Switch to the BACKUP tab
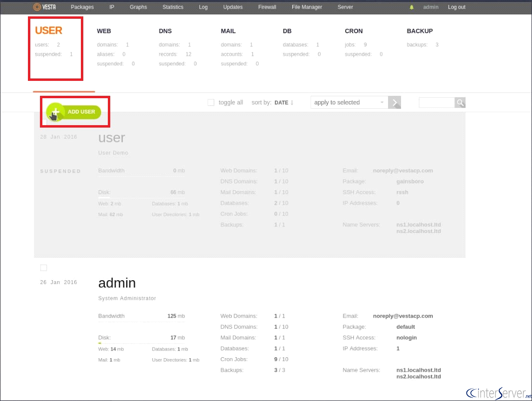Viewport: 532px width, 401px height. 420,31
